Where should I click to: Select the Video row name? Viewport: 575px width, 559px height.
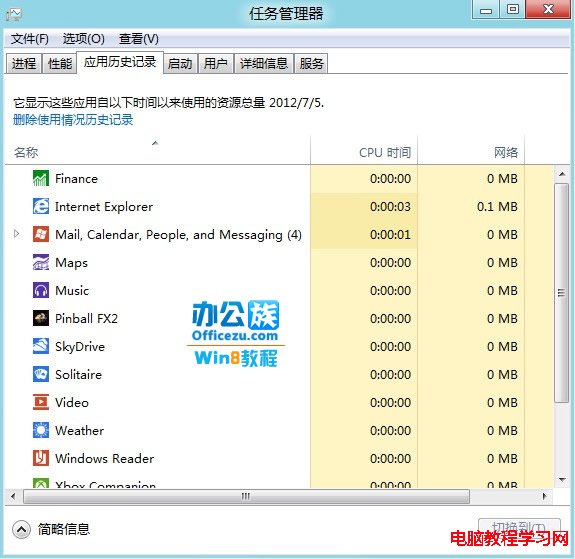pyautogui.click(x=72, y=402)
